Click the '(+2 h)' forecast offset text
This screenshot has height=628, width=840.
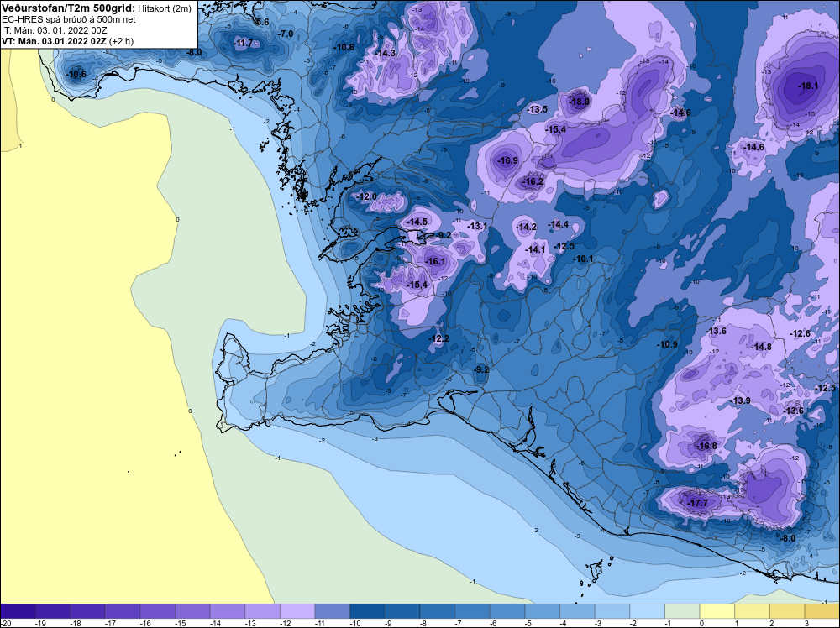coord(121,41)
